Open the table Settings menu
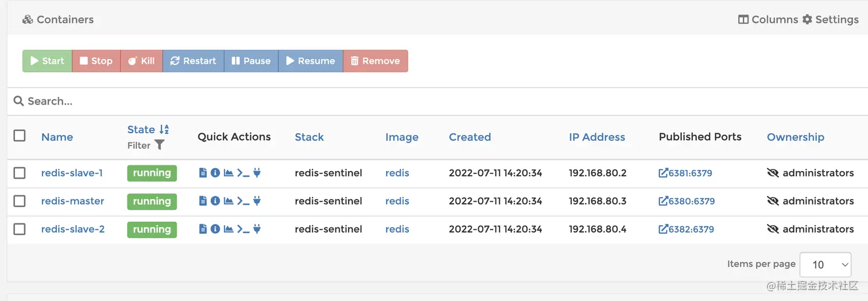The height and width of the screenshot is (301, 868). (831, 20)
